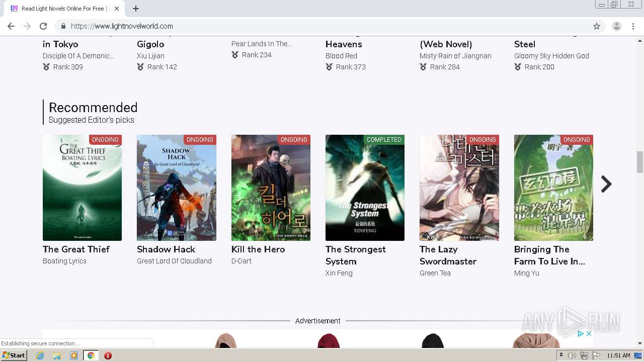This screenshot has width=644, height=362.
Task: Click the COMPLETED badge on The Strongest System
Action: click(x=384, y=140)
